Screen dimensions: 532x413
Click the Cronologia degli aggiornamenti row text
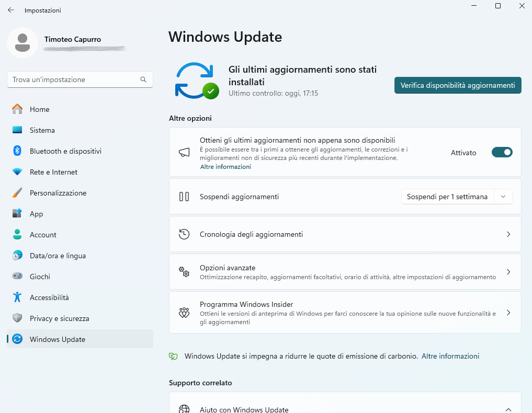pyautogui.click(x=251, y=234)
